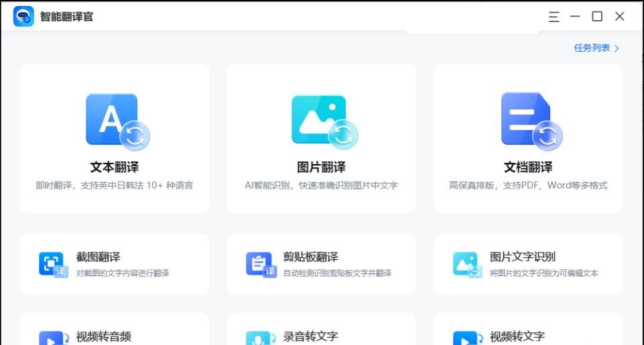Select the 文档翻译 title text
This screenshot has width=644, height=345.
coord(528,167)
